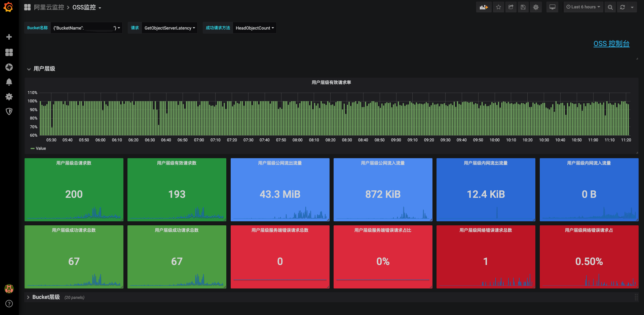Screen dimensions: 644x315
Task: Click the (20 panels) label
Action: [74, 298]
